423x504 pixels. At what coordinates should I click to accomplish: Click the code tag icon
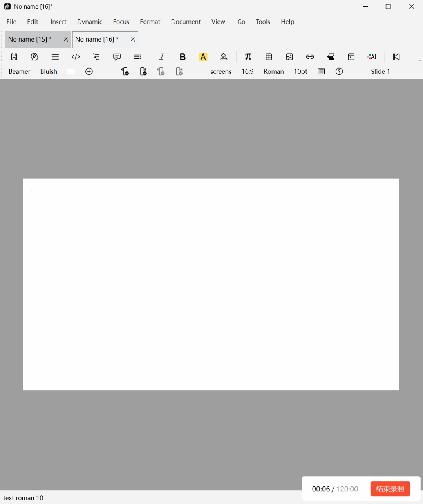(76, 57)
